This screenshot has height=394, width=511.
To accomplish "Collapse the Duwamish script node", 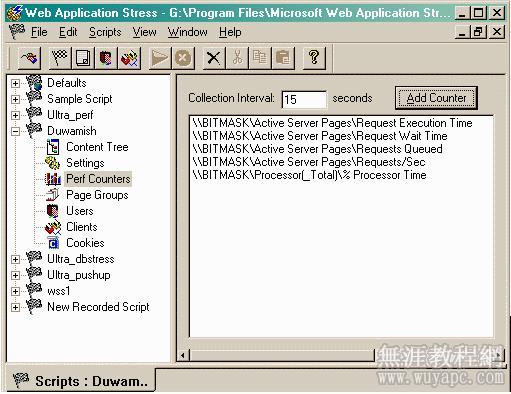I will 15,131.
